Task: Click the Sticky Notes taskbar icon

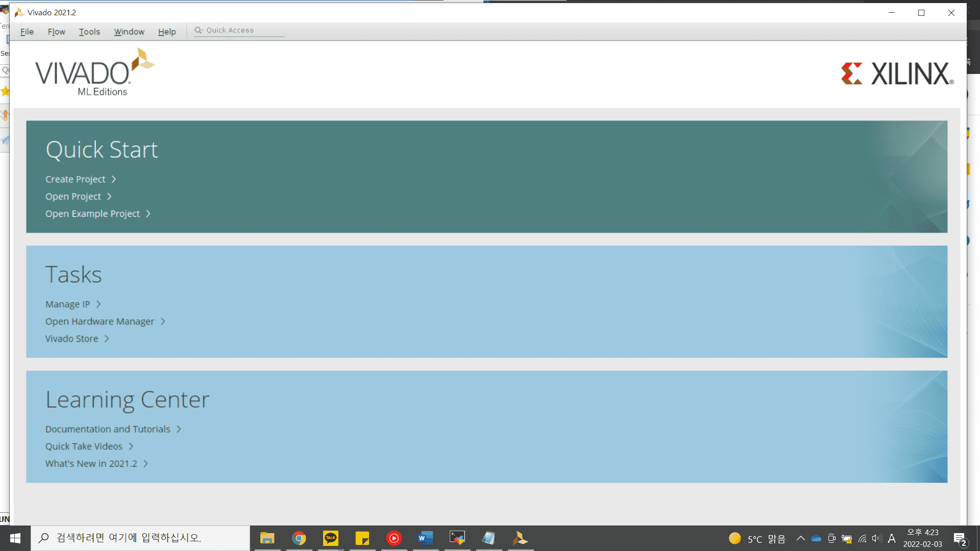Action: (362, 538)
